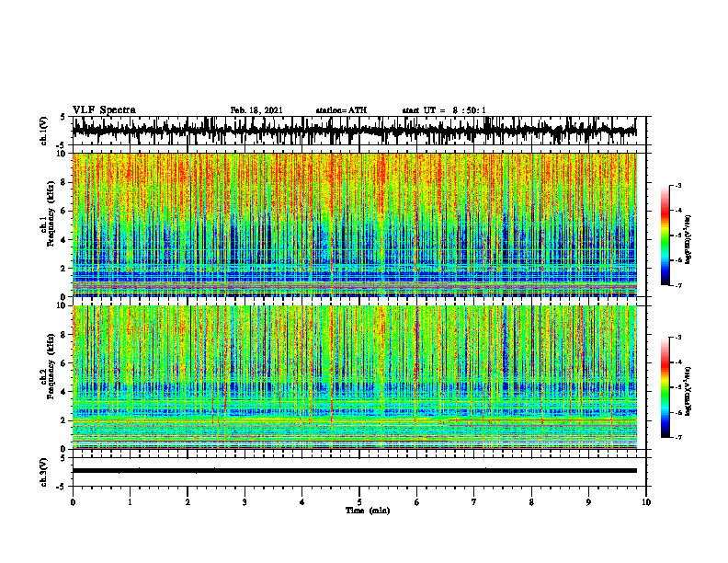Click the "-3" label on ch.2 color scale
The height and width of the screenshot is (563, 728).
(x=678, y=338)
